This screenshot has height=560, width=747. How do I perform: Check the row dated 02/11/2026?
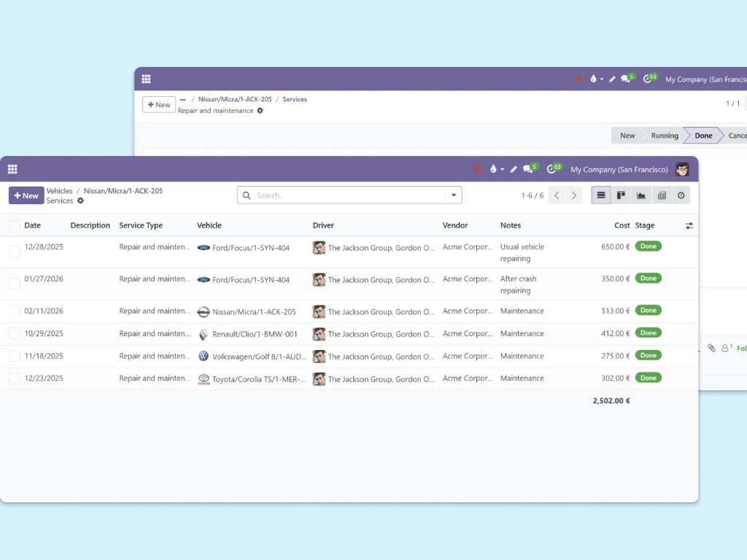point(15,311)
